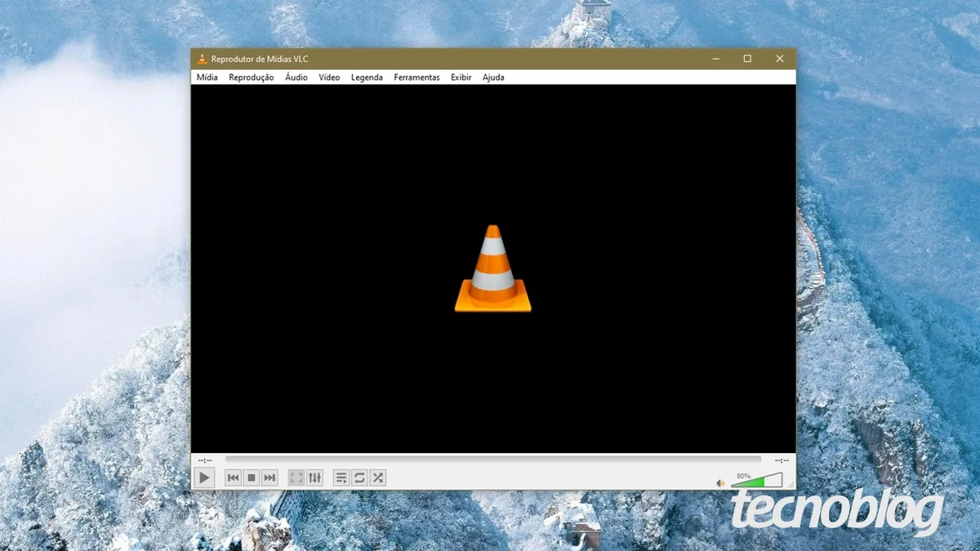Open the Ajuda menu
Screen dimensions: 980x551
pos(493,78)
